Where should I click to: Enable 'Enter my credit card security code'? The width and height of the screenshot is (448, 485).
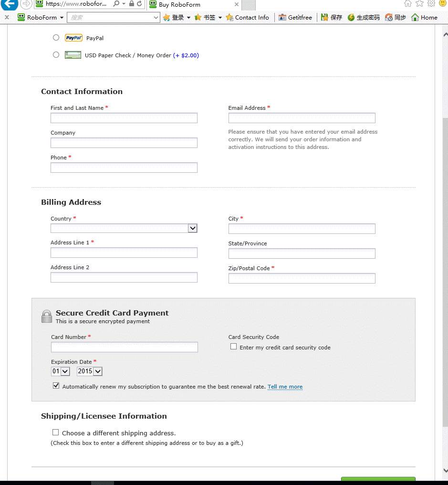[x=233, y=347]
